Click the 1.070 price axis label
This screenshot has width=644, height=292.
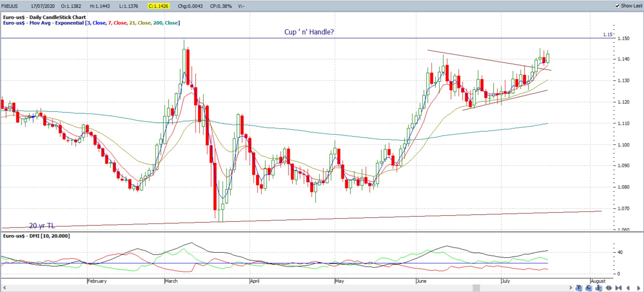[623, 209]
